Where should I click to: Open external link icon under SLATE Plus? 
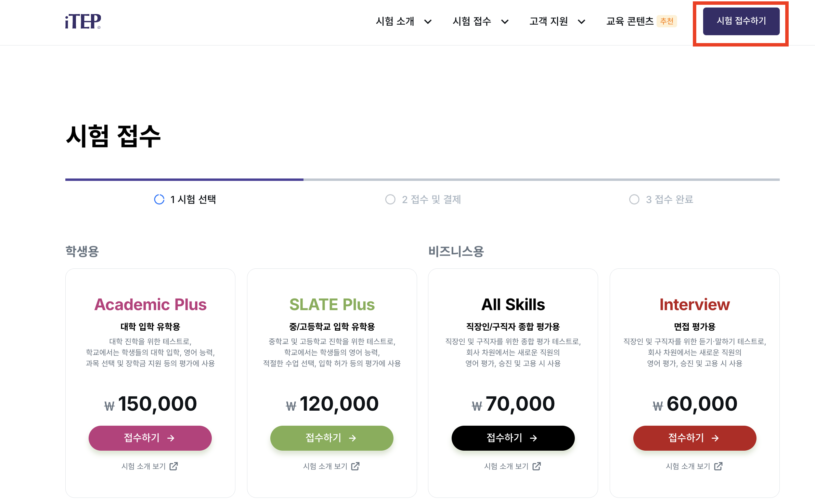point(355,466)
